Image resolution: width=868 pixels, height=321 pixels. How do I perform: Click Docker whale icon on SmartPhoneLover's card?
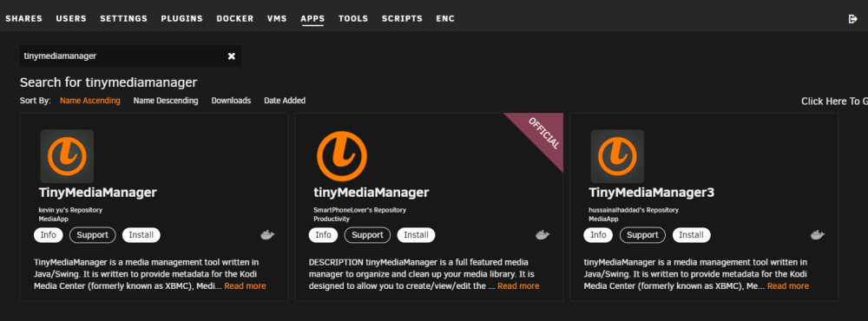pos(542,235)
